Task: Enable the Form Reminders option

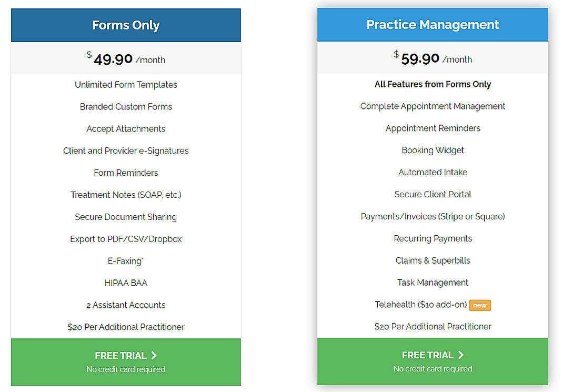Action: (126, 173)
